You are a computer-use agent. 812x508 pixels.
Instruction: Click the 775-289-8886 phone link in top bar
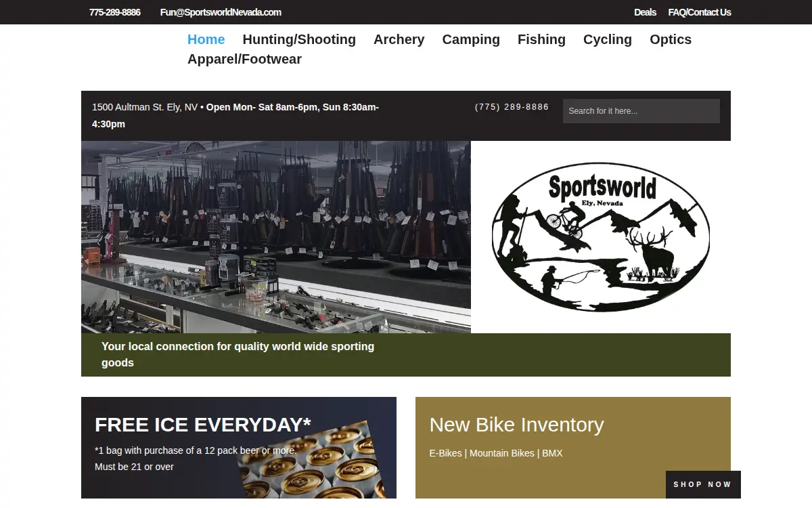115,12
